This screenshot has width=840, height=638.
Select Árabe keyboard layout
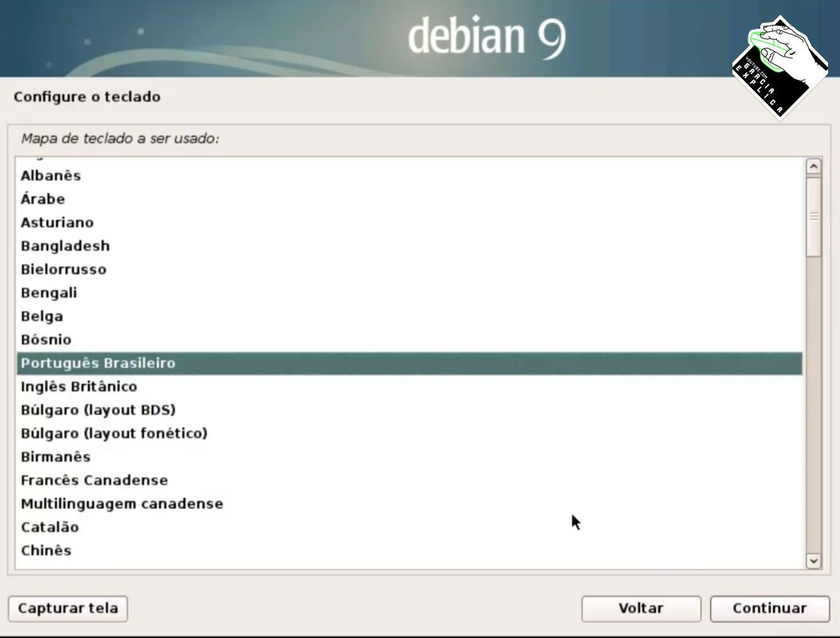click(410, 199)
